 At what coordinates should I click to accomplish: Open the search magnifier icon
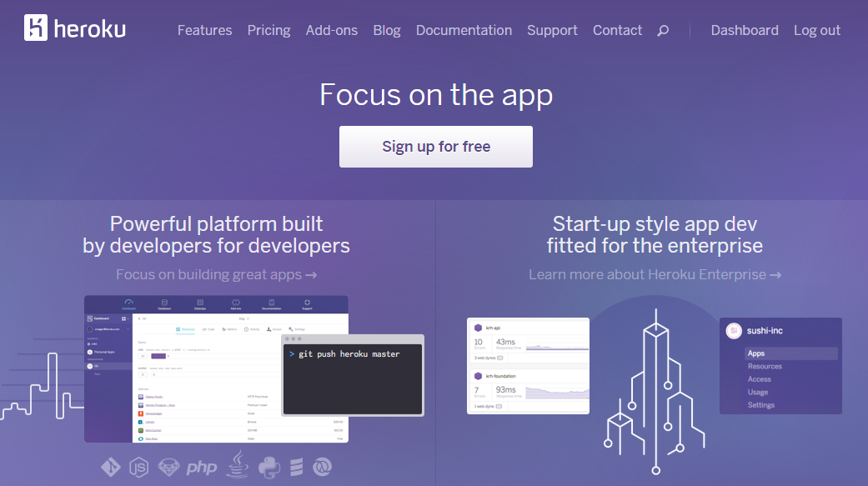click(663, 31)
